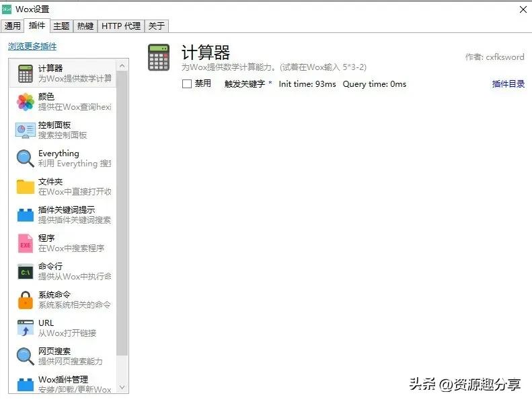Screen dimensions: 532x402
Task: Toggle the 禁用 checkbox
Action: point(187,83)
